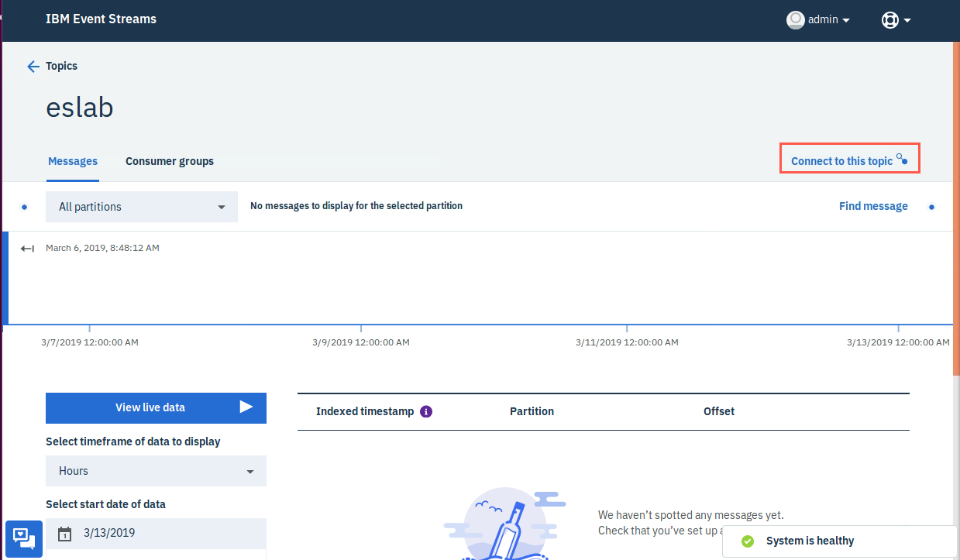Select the 3/9/2019 timeline marker

361,342
